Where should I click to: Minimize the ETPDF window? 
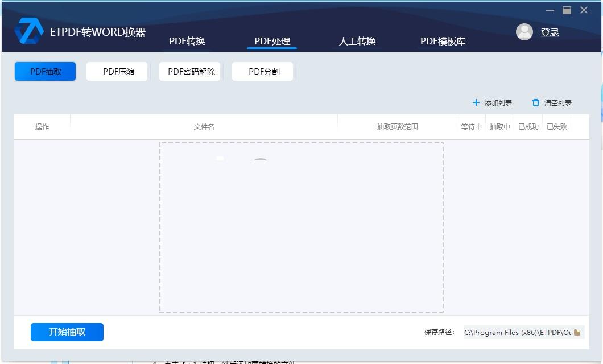coord(550,10)
